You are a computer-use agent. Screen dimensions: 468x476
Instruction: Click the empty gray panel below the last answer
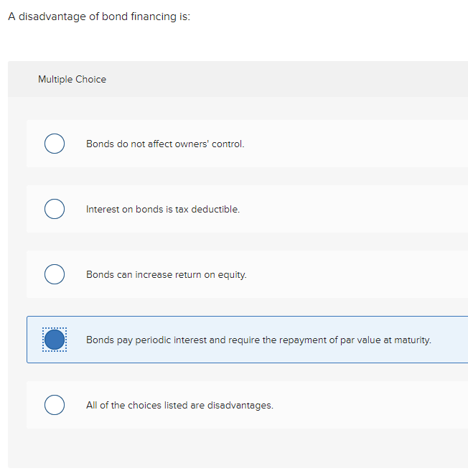(x=238, y=449)
